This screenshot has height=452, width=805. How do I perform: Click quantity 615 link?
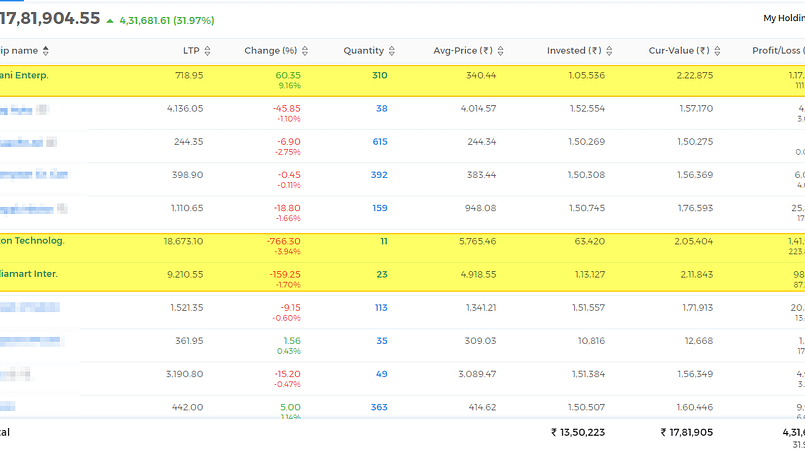coord(380,142)
